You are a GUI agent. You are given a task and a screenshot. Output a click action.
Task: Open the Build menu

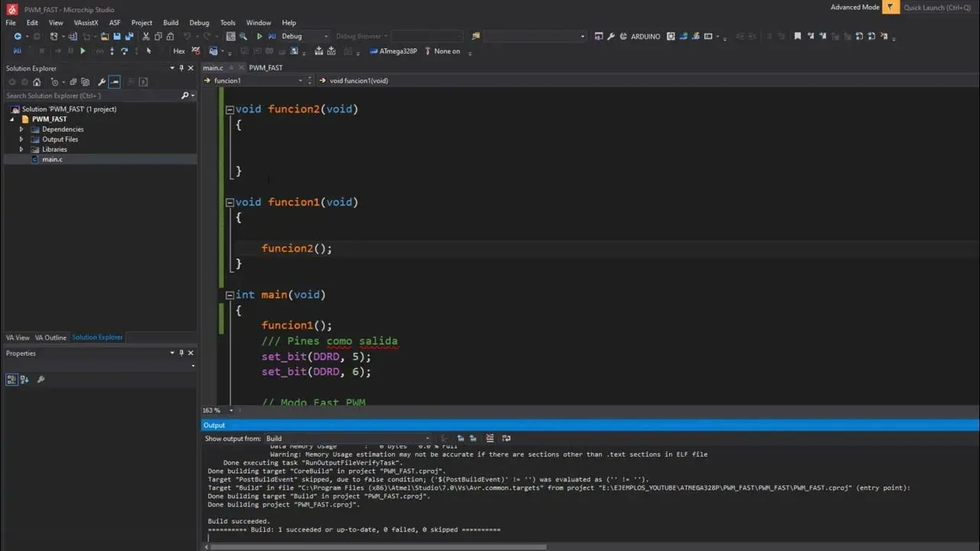click(x=171, y=23)
